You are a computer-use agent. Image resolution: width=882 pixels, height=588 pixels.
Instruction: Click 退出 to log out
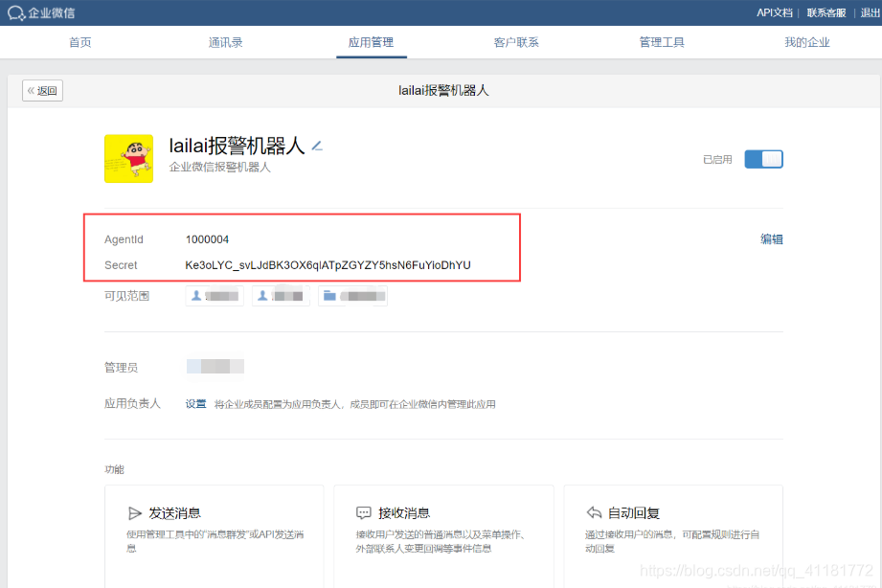(871, 13)
